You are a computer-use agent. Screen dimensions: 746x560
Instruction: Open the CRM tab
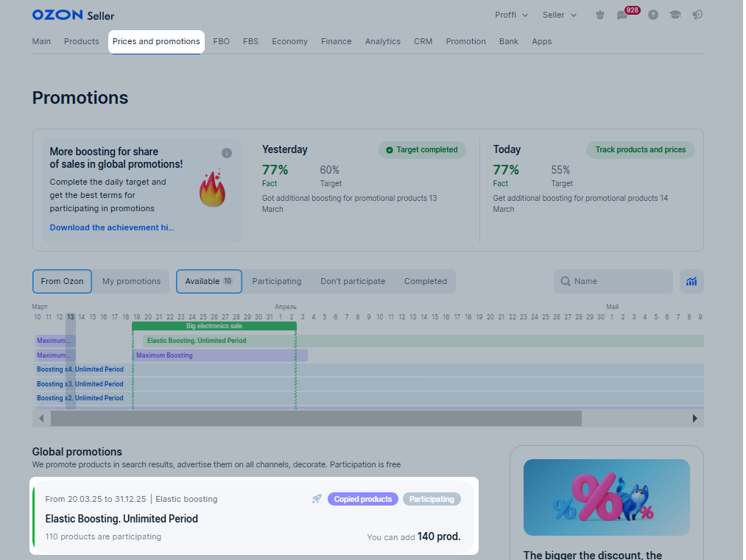point(423,41)
